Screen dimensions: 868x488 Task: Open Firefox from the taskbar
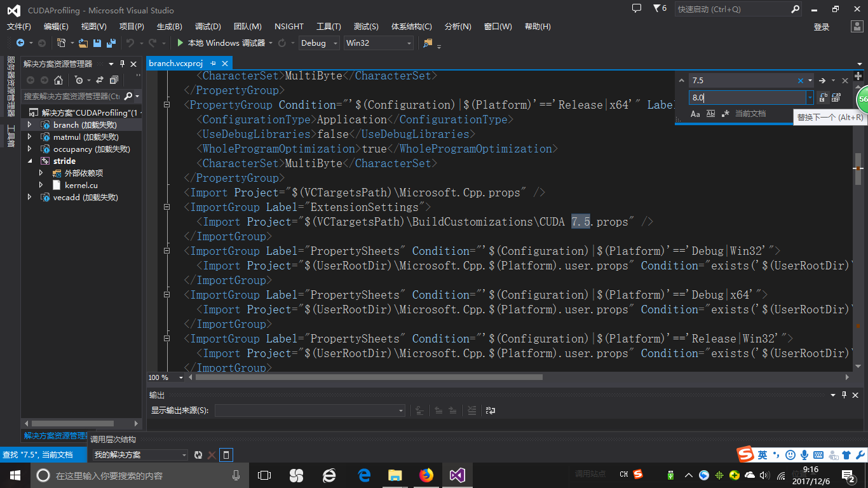pos(426,475)
